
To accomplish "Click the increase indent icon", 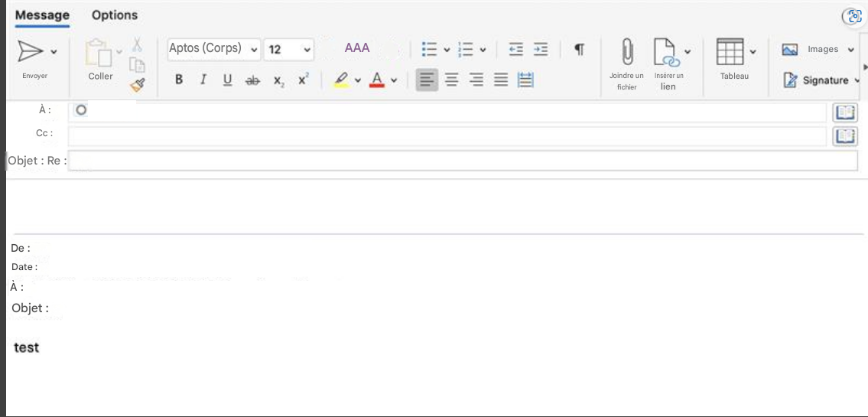I will pyautogui.click(x=541, y=49).
